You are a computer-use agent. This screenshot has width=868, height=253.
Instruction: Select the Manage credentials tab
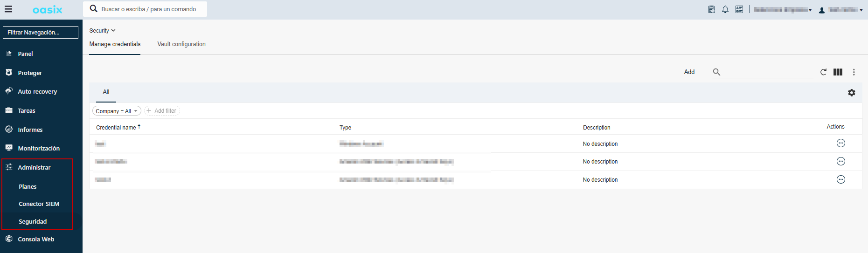pos(115,44)
